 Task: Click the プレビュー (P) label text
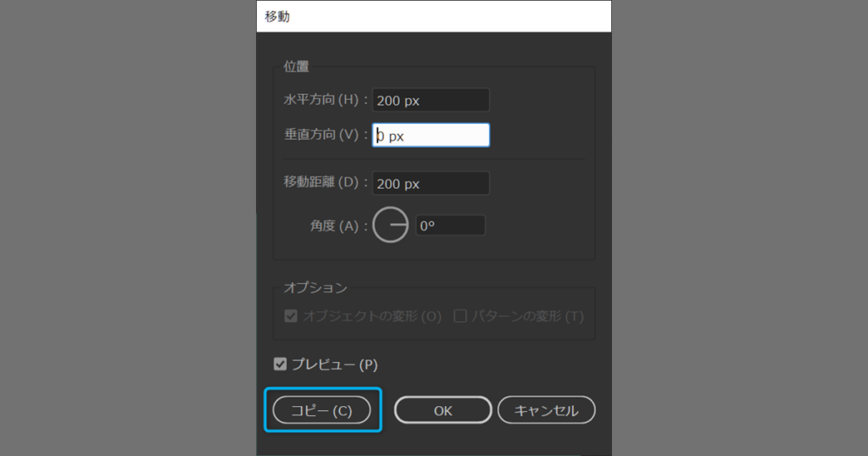[335, 364]
